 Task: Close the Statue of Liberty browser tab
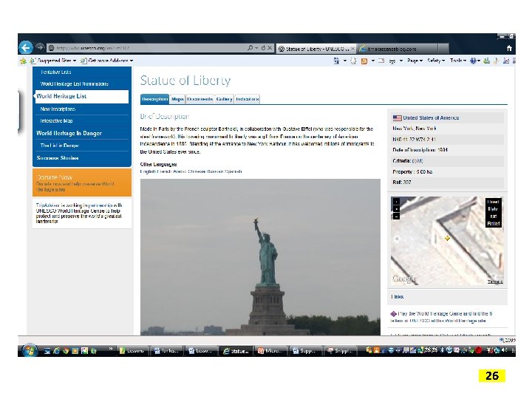pyautogui.click(x=352, y=49)
